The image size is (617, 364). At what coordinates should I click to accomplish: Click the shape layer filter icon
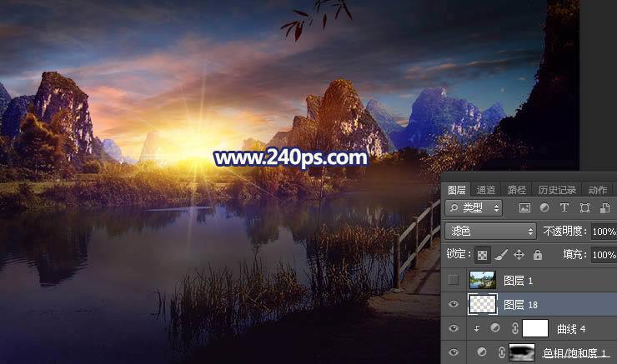(x=584, y=207)
